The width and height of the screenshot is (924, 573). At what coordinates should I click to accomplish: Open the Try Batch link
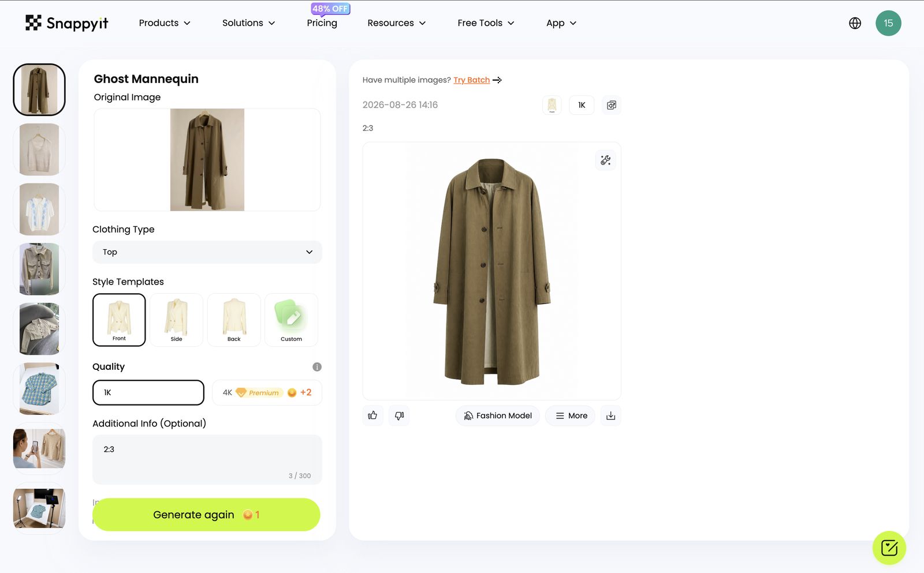coord(472,80)
